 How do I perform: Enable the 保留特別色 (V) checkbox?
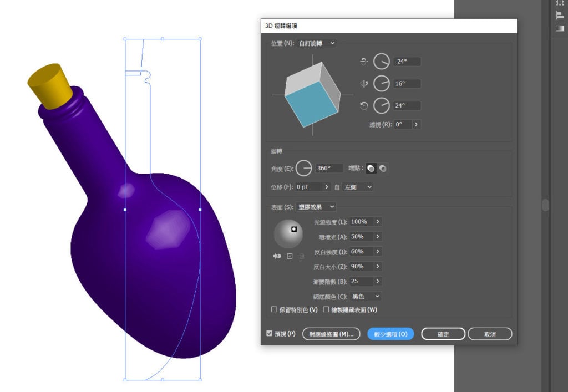274,309
